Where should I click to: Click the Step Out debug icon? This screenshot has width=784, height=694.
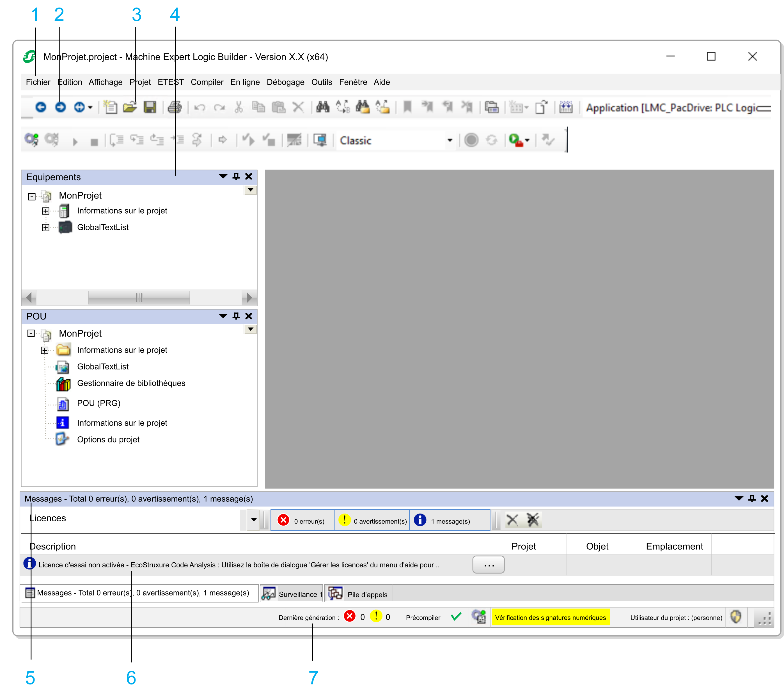[157, 140]
